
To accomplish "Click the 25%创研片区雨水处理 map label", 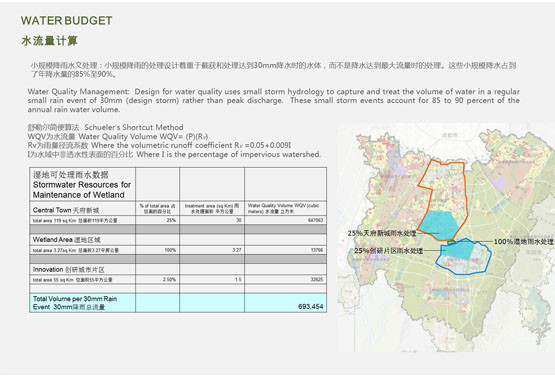I will [388, 251].
